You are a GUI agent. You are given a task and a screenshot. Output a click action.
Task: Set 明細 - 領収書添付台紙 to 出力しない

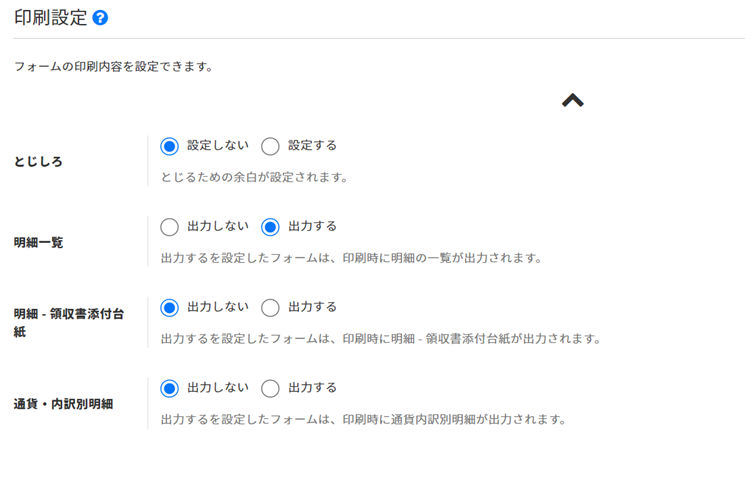(169, 307)
